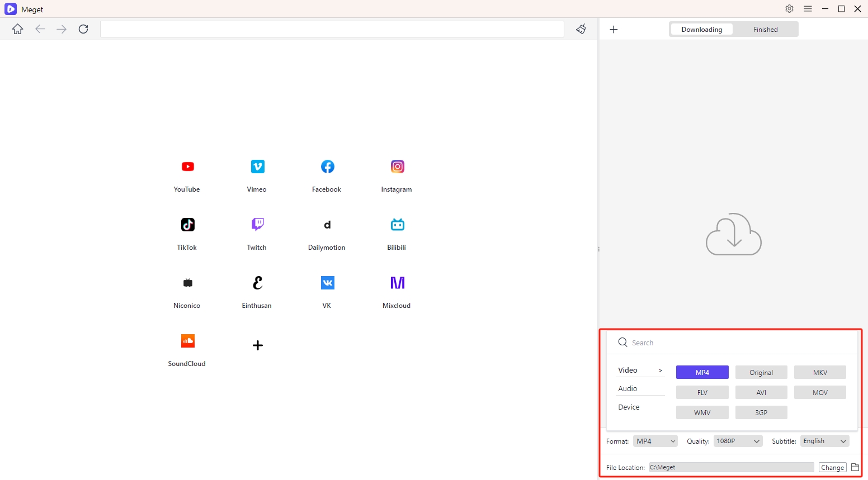Image resolution: width=868 pixels, height=480 pixels.
Task: Open the Bilibili shortcut icon
Action: [398, 225]
